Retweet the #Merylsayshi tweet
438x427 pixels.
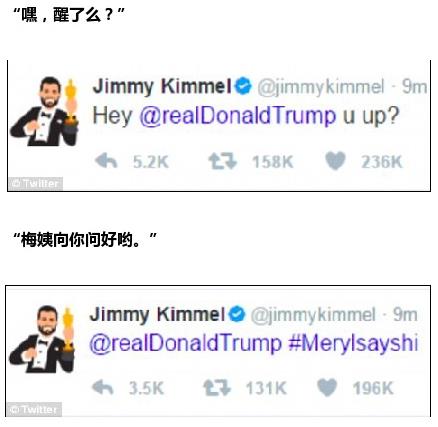pyautogui.click(x=217, y=388)
